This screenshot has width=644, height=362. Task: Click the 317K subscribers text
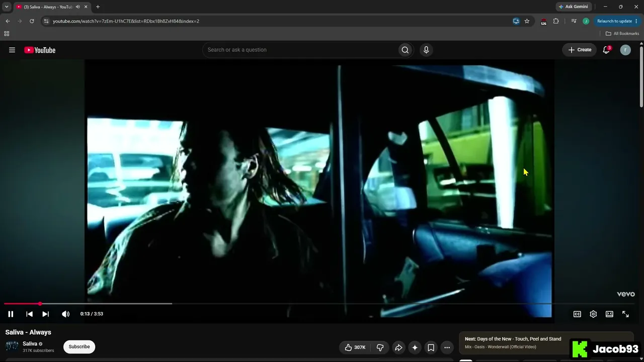coord(38,350)
